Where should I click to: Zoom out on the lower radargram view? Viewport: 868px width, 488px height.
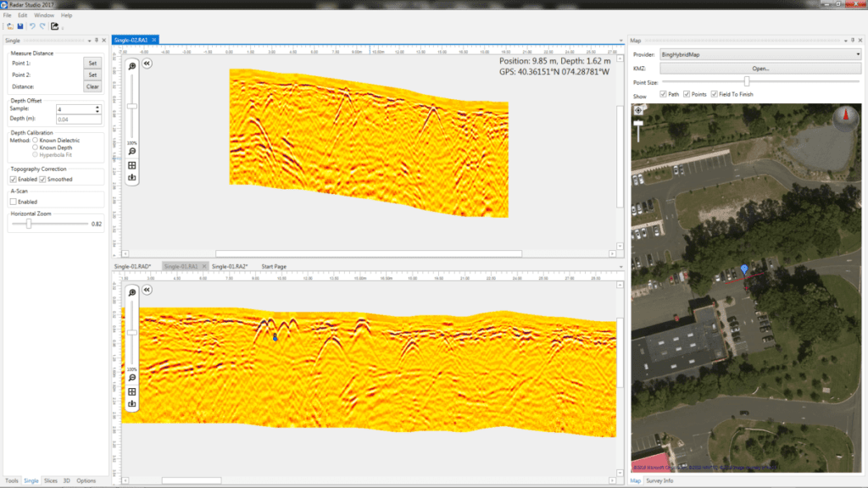[x=132, y=378]
